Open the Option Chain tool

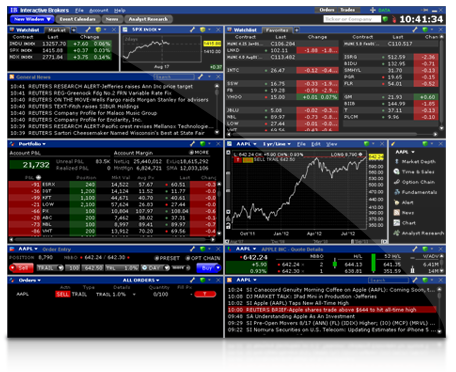[x=414, y=182]
